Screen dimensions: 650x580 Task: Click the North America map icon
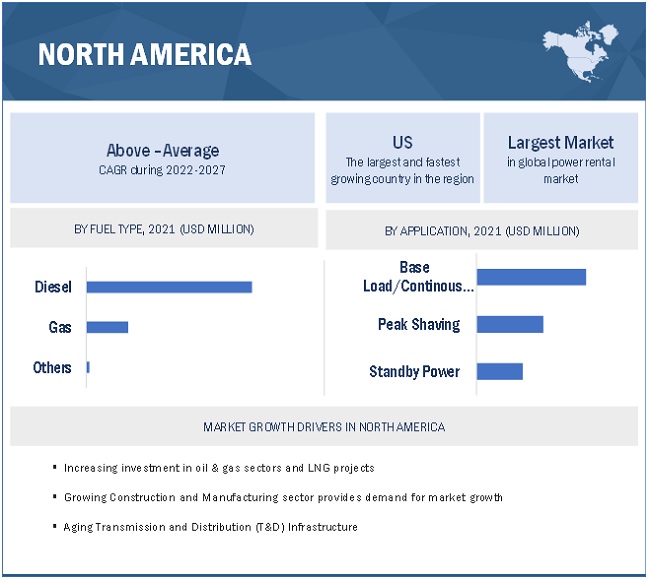click(x=585, y=49)
